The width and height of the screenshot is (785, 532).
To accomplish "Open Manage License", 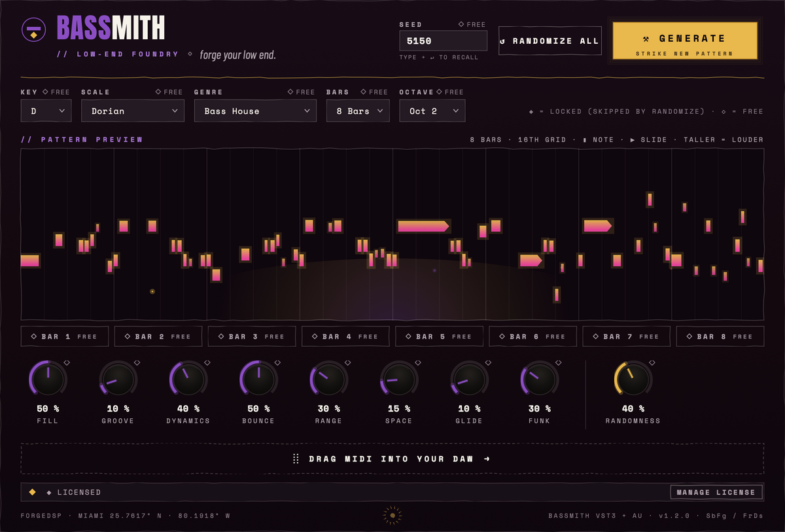I will (x=716, y=492).
